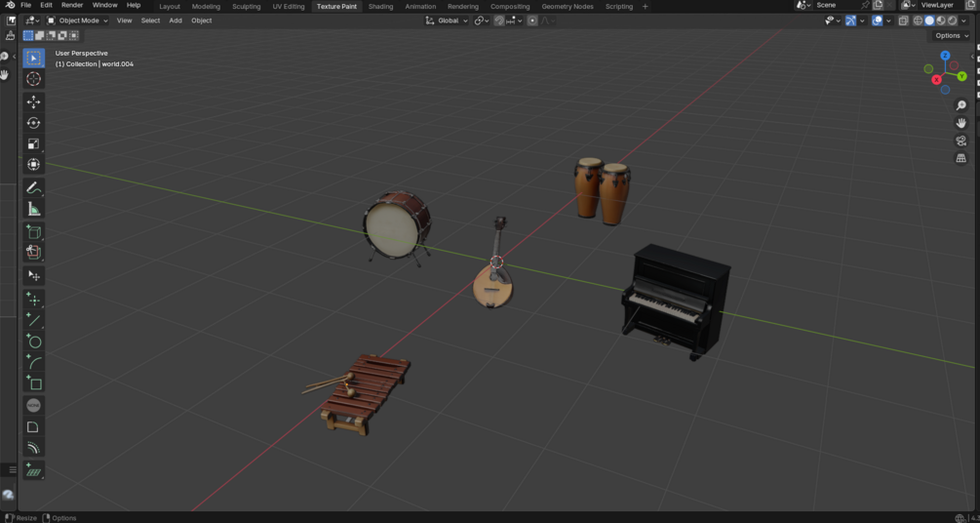Click the zoom magnifier navigation icon

[x=961, y=105]
